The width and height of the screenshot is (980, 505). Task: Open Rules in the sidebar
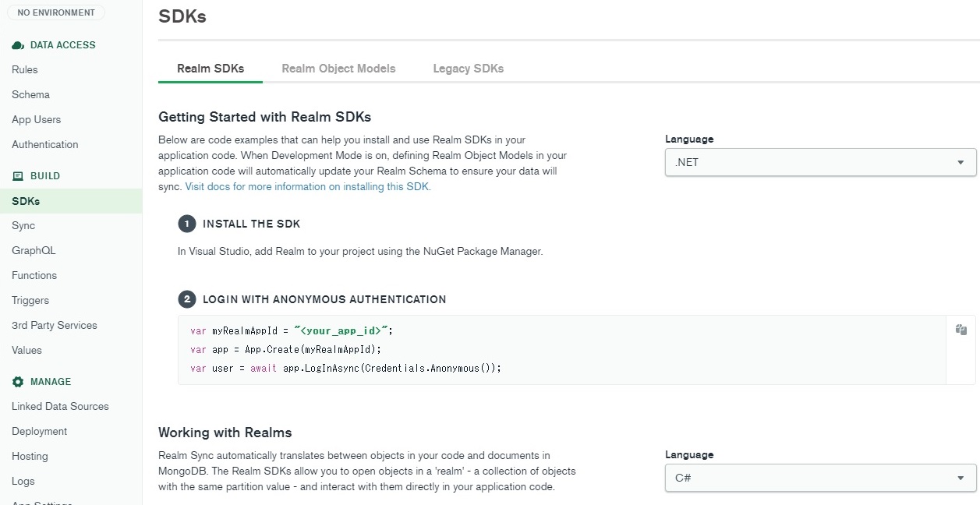[x=25, y=69]
